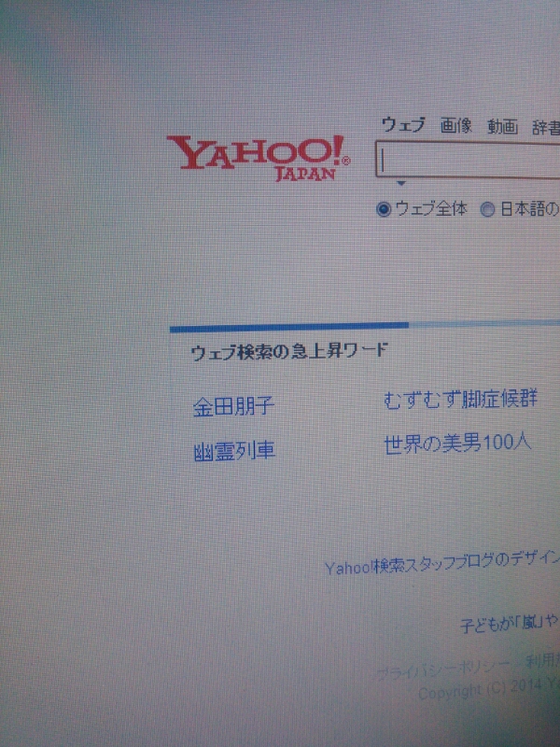Open the 子どもが「嵐」 link

point(510,623)
